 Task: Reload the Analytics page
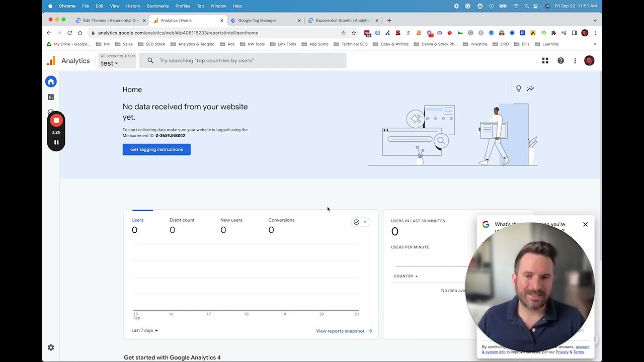pos(69,33)
